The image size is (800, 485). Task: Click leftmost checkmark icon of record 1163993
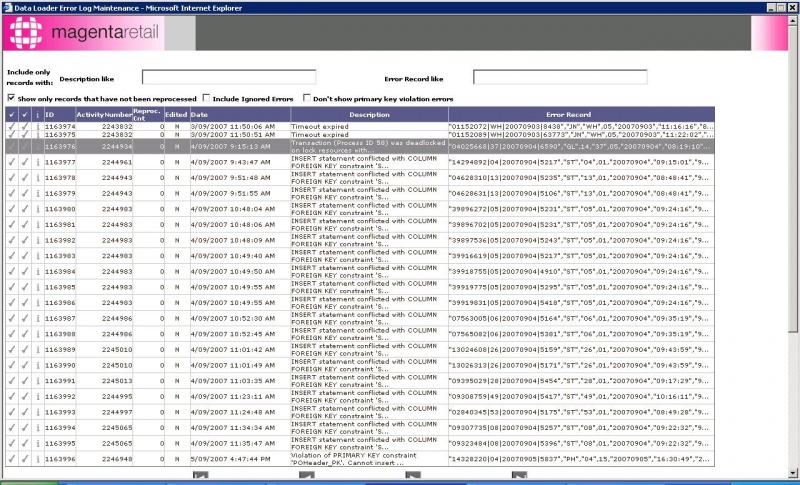click(12, 412)
